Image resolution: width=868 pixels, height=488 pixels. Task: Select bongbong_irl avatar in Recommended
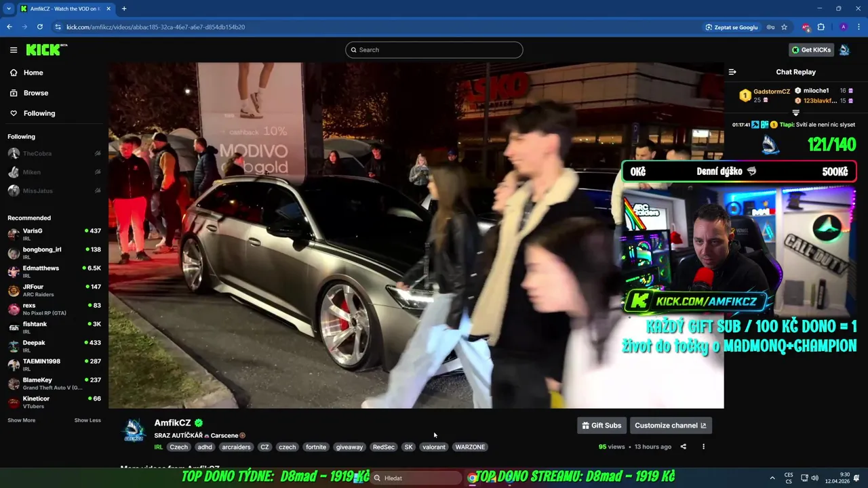(x=14, y=253)
